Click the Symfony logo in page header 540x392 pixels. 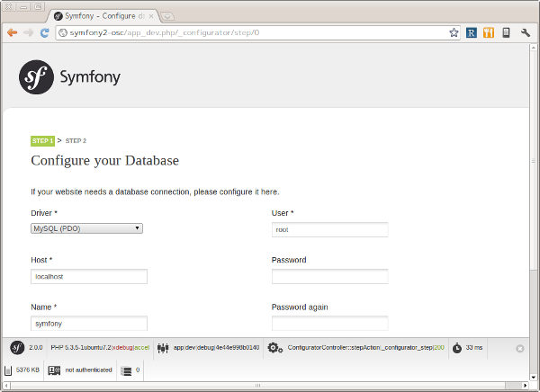click(69, 77)
